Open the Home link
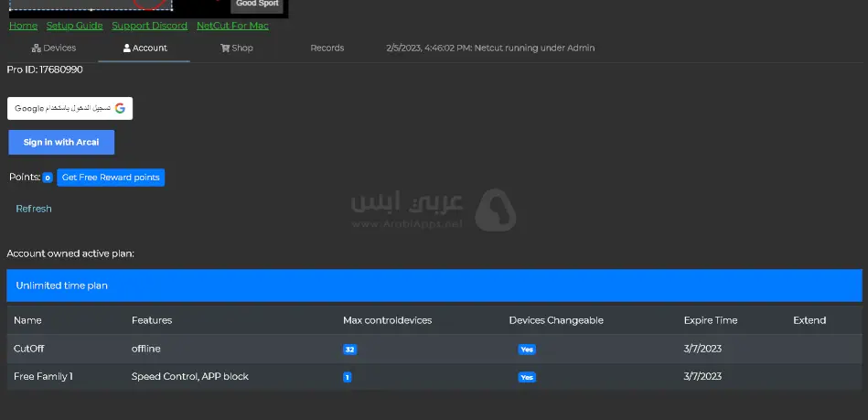The width and height of the screenshot is (868, 420). click(x=23, y=26)
